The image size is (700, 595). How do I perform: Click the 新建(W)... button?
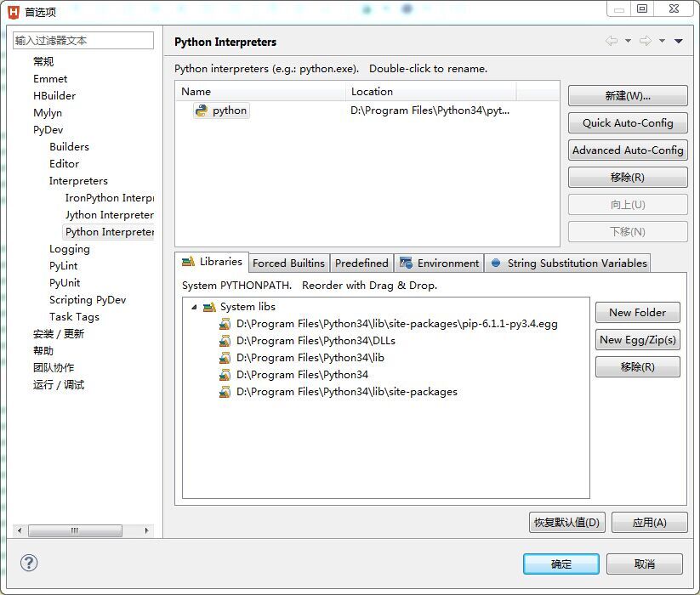pos(628,96)
